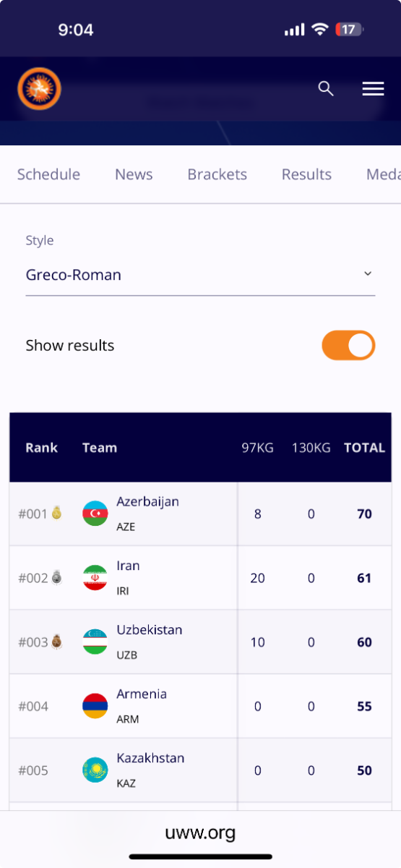Viewport: 401px width, 868px height.
Task: Tap the Azerbaijan flag icon
Action: click(95, 514)
